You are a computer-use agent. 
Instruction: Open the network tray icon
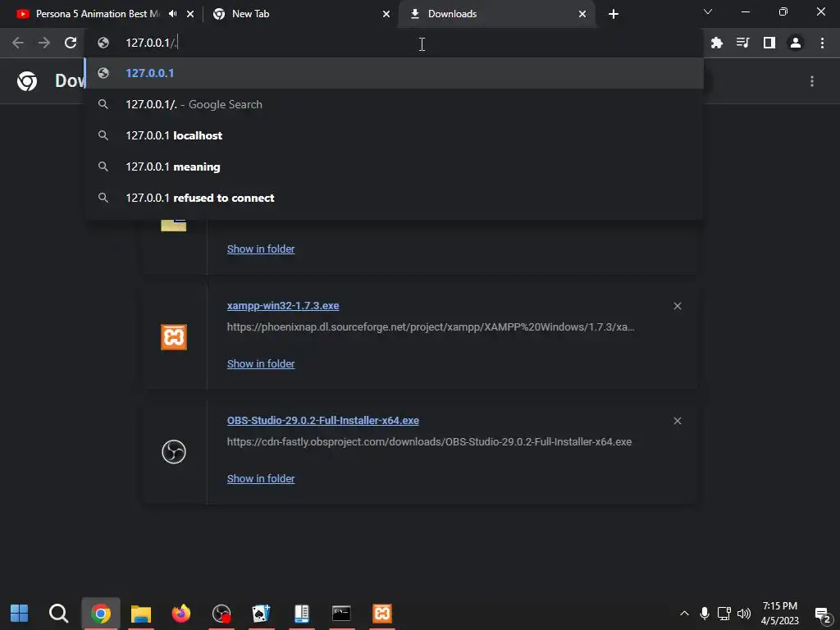coord(724,614)
